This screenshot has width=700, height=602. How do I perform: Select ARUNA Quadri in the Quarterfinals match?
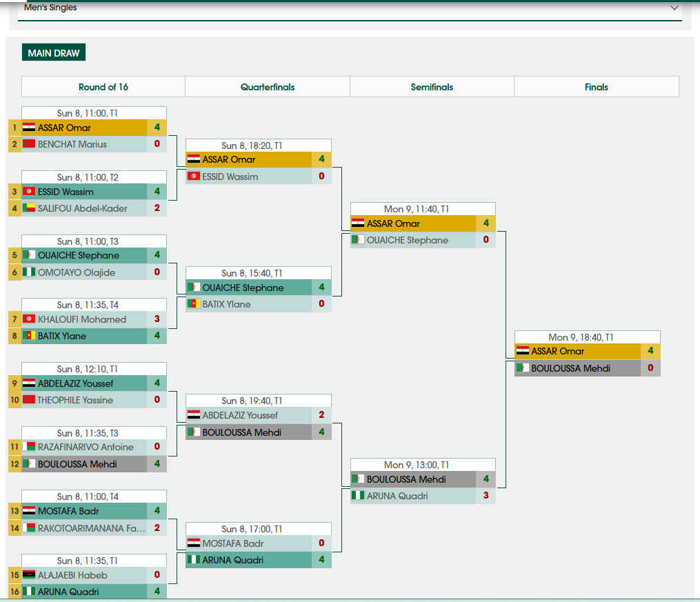(232, 560)
